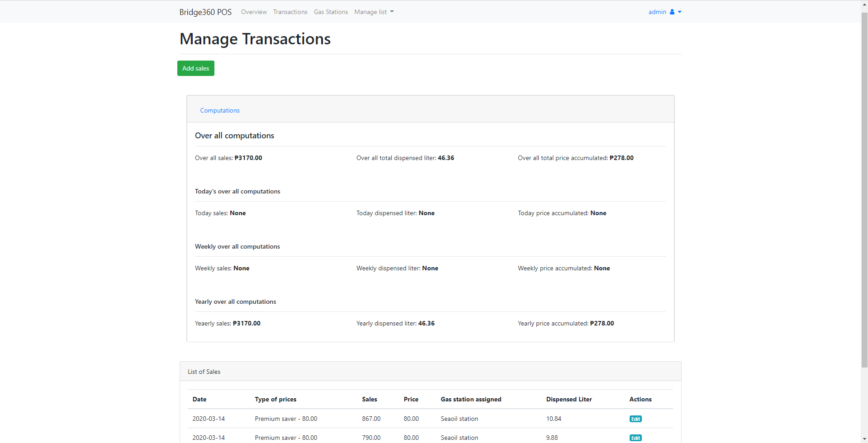Click Premium saver in 867.00 row
Image resolution: width=868 pixels, height=443 pixels.
coord(286,419)
